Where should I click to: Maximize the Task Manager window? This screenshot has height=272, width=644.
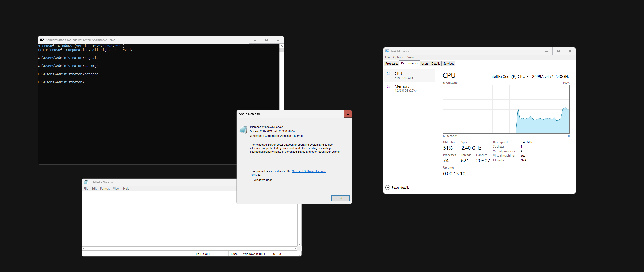(x=558, y=51)
